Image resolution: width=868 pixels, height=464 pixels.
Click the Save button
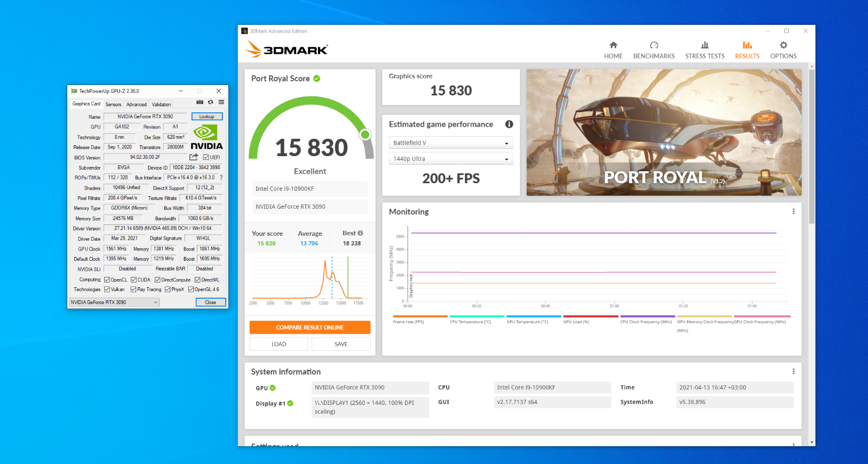(341, 344)
